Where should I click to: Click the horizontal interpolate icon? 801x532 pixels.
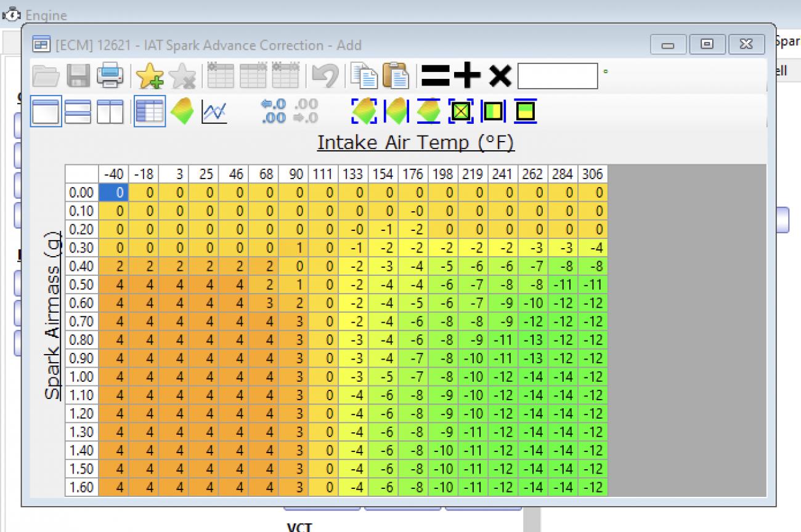[396, 111]
